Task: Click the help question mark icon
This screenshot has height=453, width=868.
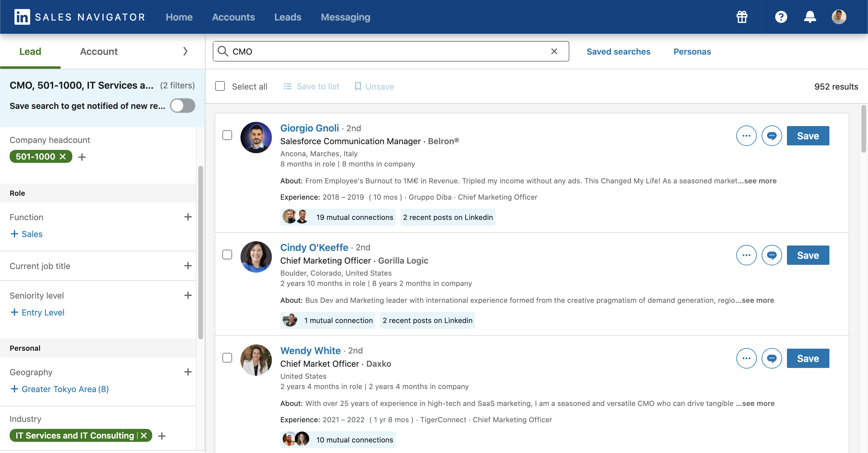Action: (x=781, y=17)
